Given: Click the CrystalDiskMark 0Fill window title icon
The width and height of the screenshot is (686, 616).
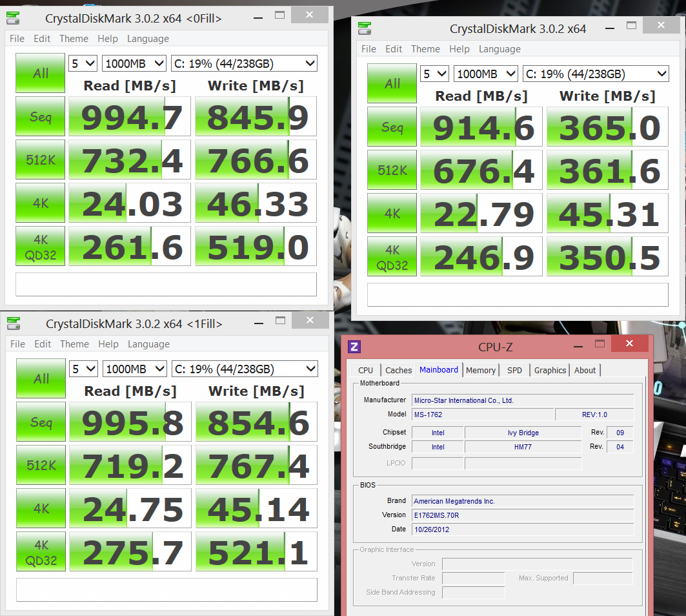Looking at the screenshot, I should coord(13,18).
